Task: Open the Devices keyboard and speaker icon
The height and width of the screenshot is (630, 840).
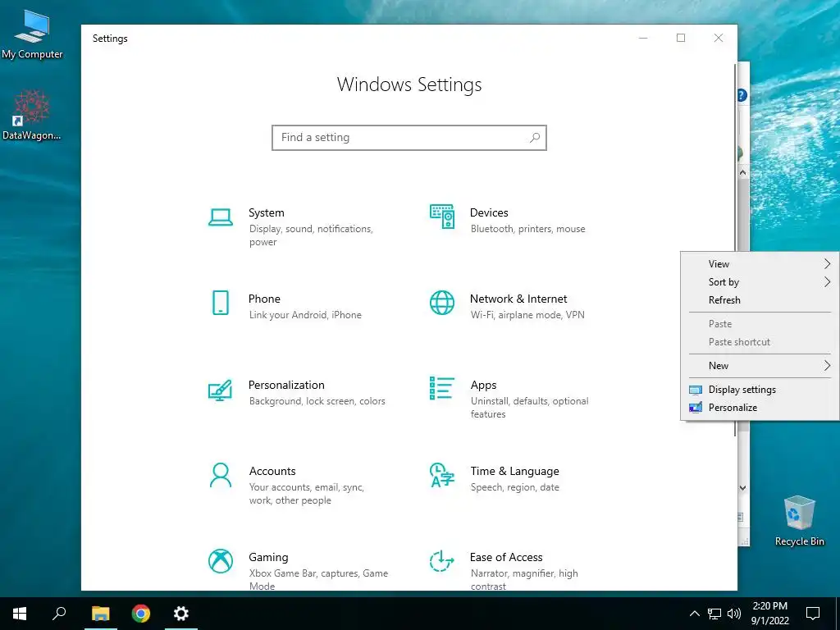Action: (x=442, y=217)
